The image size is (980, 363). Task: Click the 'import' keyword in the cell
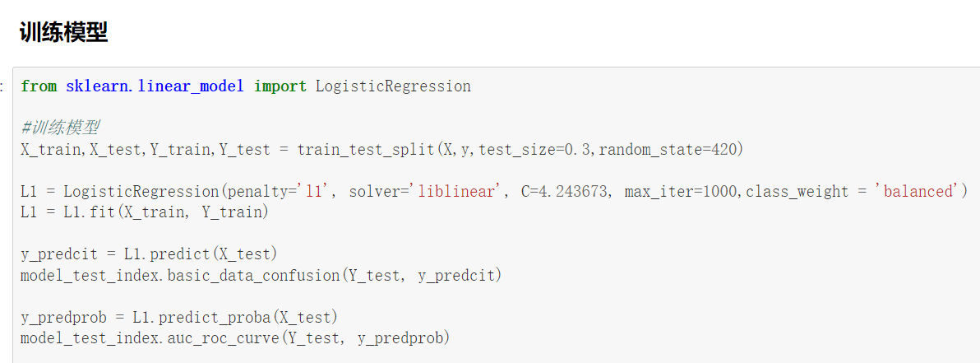point(280,86)
